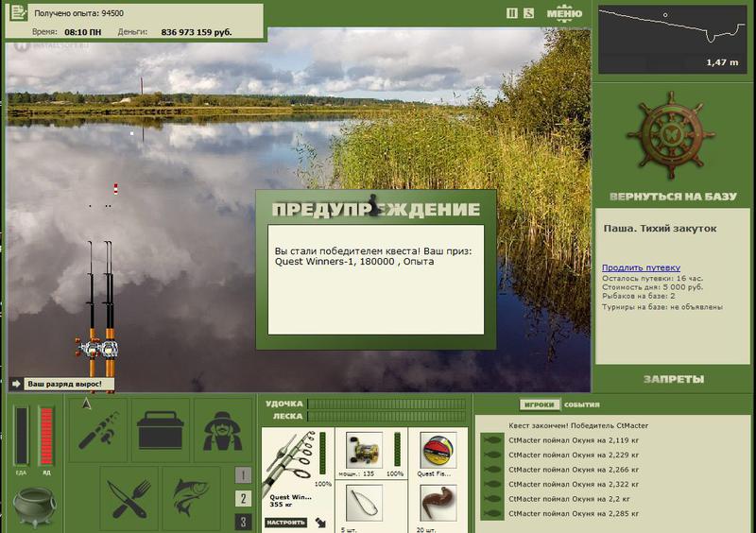
Task: Switch to the ИГРОКИ tab
Action: click(x=540, y=404)
